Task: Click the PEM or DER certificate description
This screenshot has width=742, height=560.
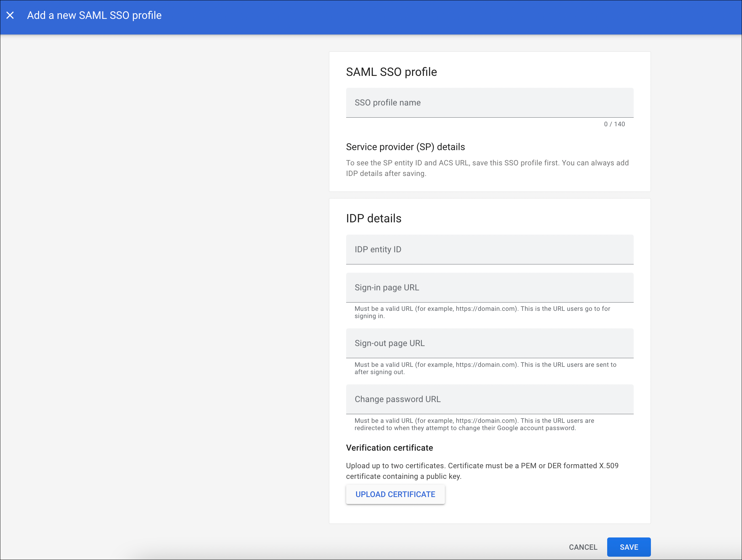Action: (x=482, y=471)
